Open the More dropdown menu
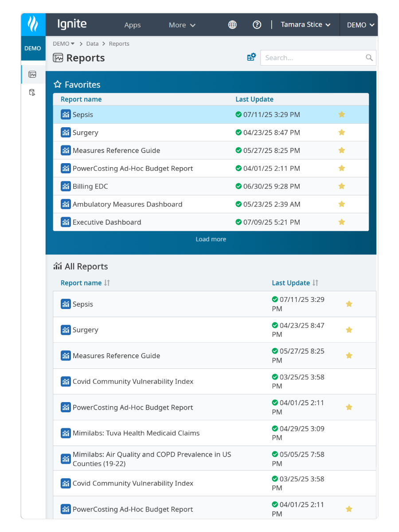This screenshot has height=532, width=399. point(182,25)
